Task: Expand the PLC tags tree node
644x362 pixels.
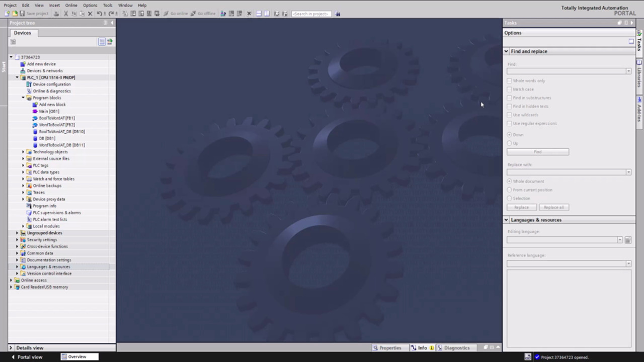Action: click(x=23, y=165)
